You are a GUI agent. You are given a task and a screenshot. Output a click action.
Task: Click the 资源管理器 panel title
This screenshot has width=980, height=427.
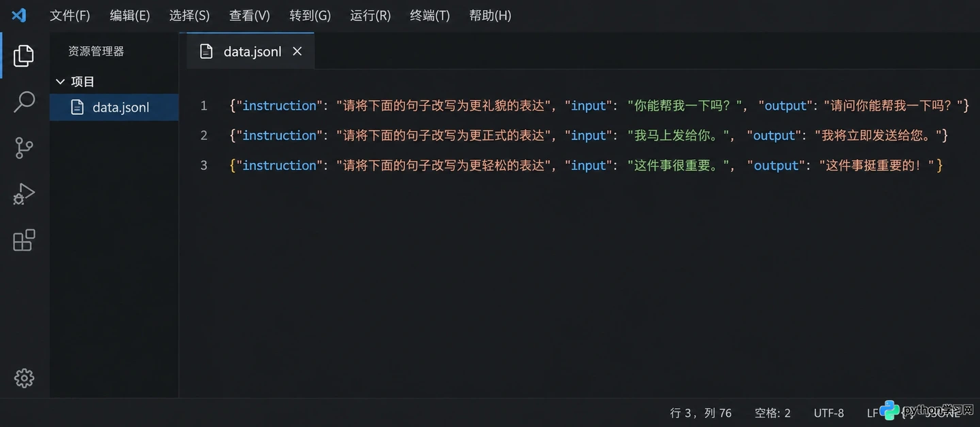96,51
